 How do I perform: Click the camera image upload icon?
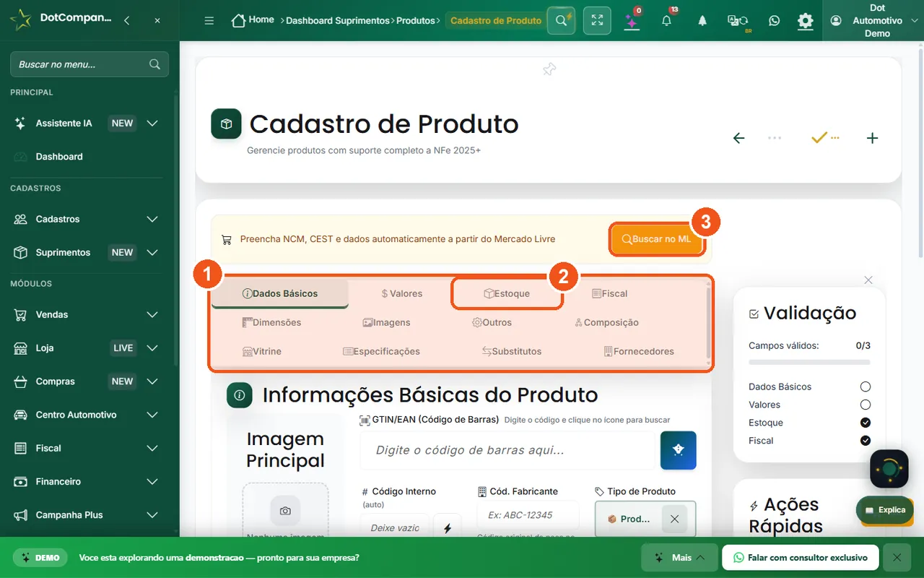285,511
